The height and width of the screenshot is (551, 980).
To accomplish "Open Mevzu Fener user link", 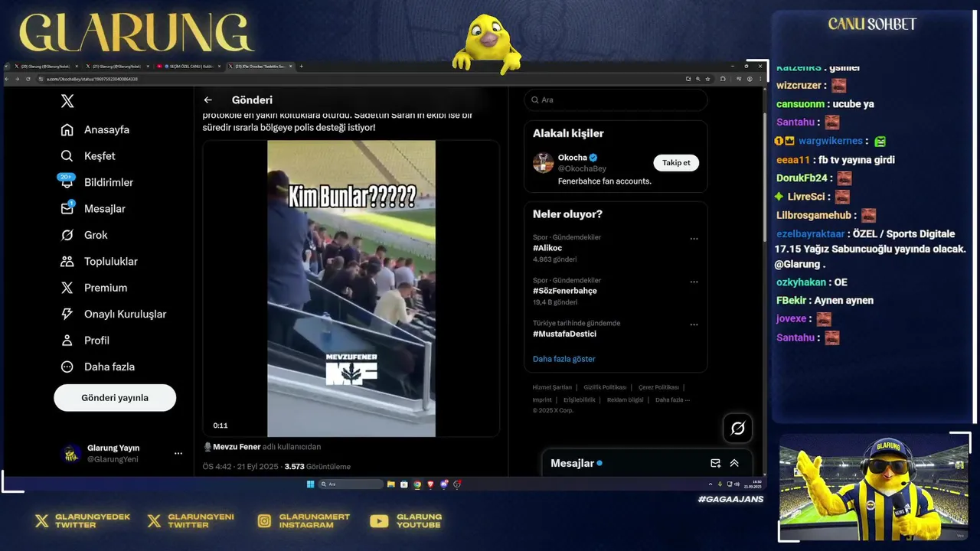I will click(237, 447).
